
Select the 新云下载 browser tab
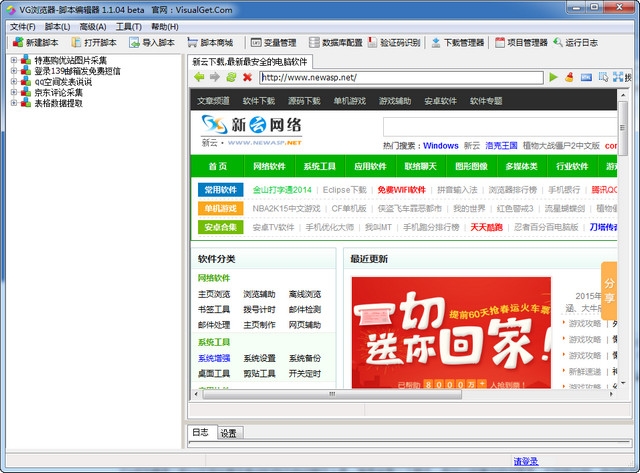tap(249, 62)
